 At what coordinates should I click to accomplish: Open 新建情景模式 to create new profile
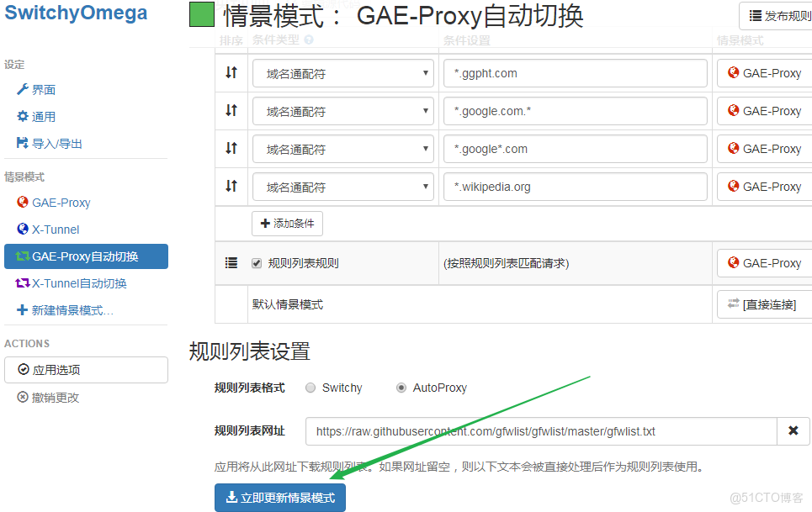[x=65, y=310]
